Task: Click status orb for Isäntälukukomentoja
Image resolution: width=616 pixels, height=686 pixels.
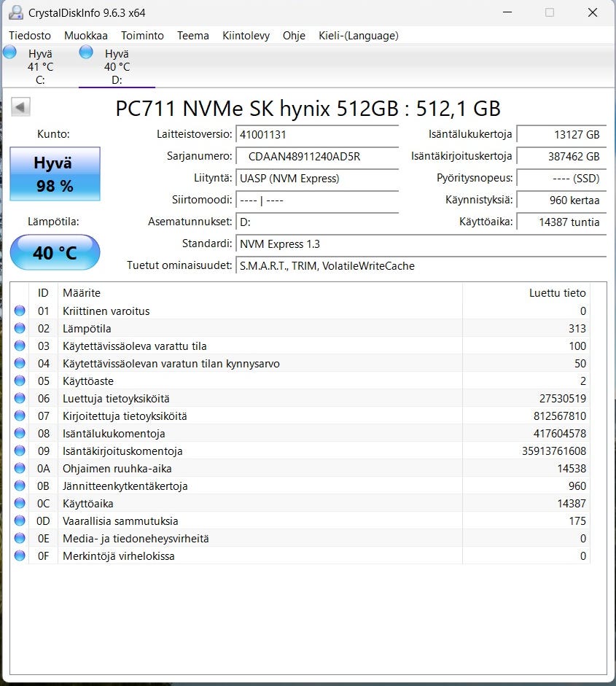Action: [x=20, y=433]
